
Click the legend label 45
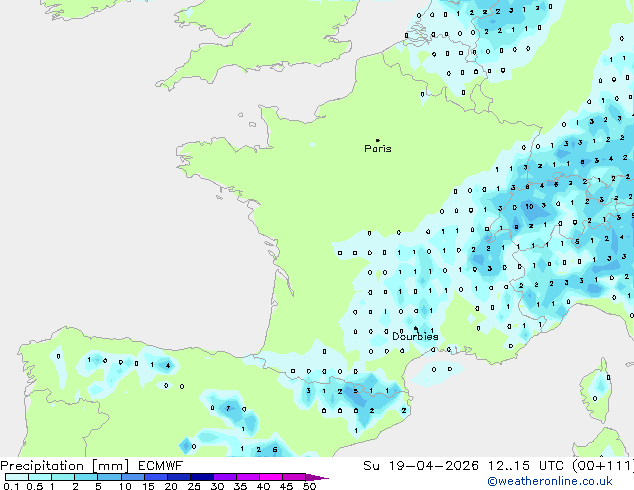point(286,486)
